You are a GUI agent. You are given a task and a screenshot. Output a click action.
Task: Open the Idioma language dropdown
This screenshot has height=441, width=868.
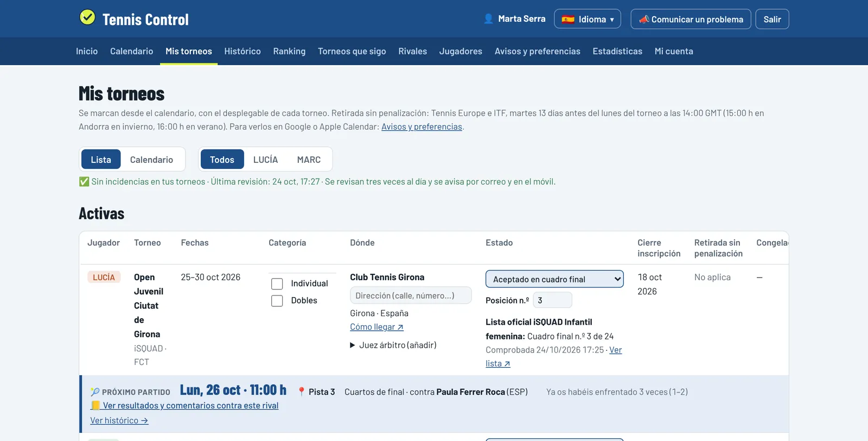click(x=588, y=19)
